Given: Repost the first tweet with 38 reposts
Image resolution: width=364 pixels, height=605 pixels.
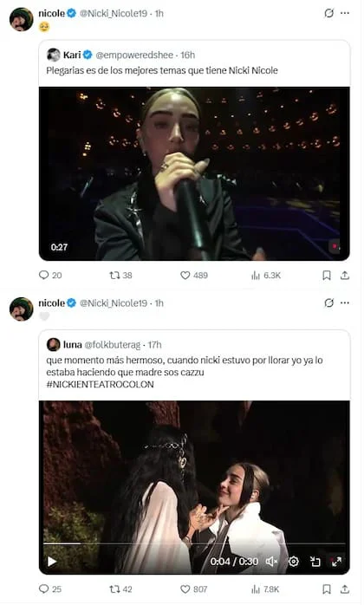Looking at the screenshot, I should click(x=120, y=275).
